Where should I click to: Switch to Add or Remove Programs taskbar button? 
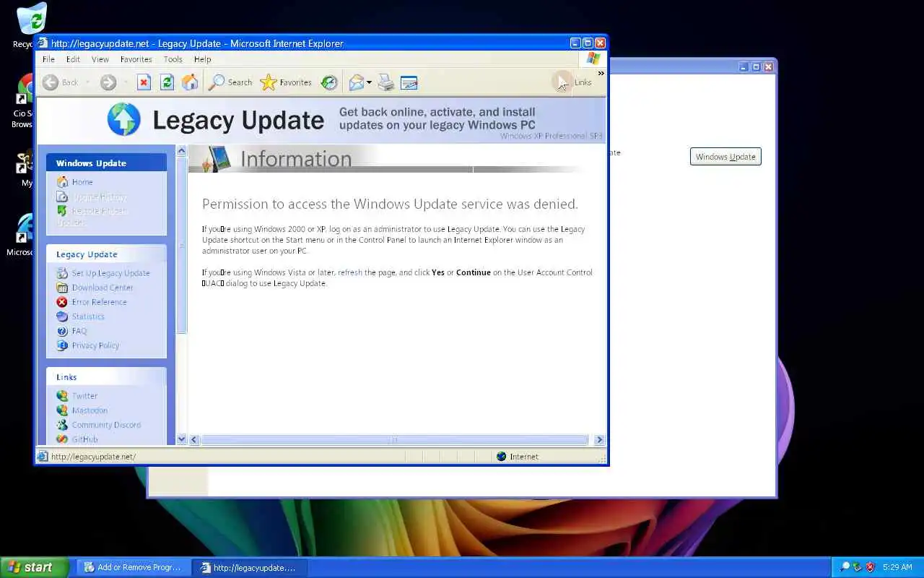pyautogui.click(x=133, y=567)
